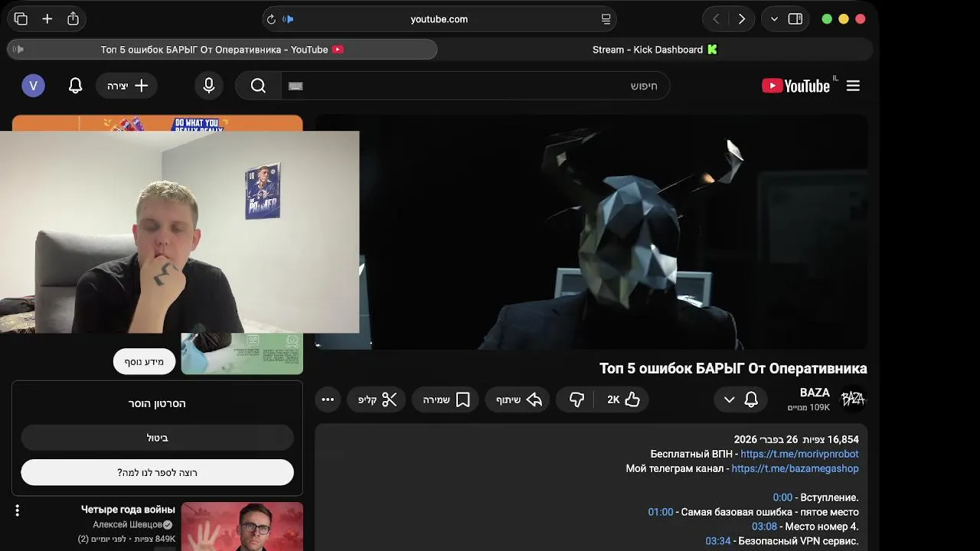Open YouTube notifications bell in header
The width and height of the screenshot is (980, 551).
(75, 86)
